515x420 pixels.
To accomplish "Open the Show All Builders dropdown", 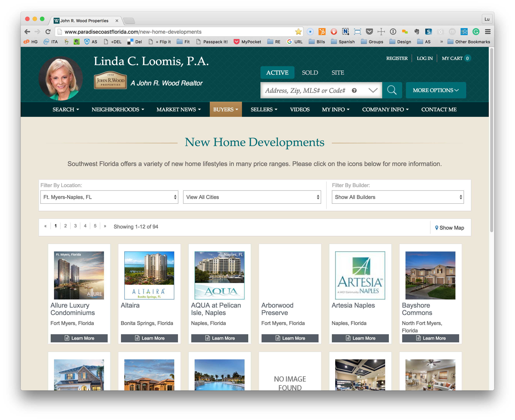I will point(397,197).
